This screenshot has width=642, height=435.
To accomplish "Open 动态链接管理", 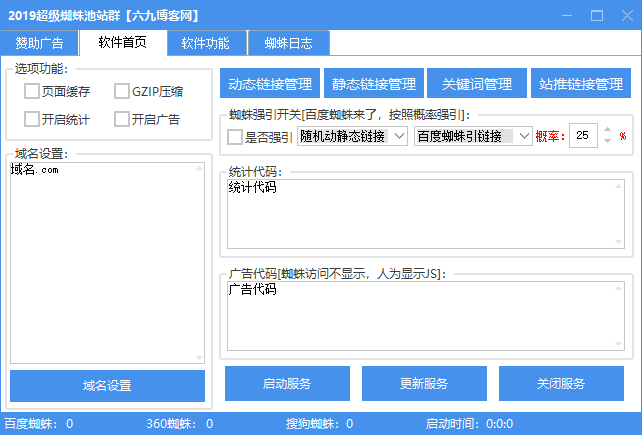I will coord(270,83).
